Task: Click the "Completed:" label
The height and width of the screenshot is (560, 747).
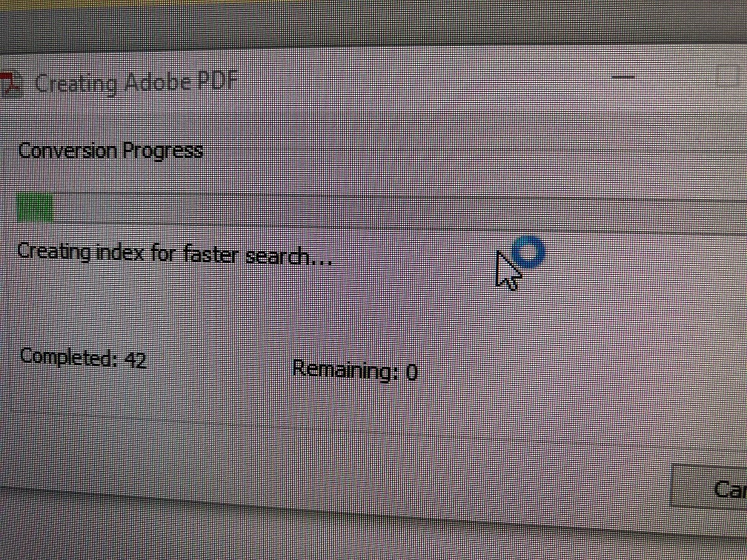Action: tap(70, 359)
